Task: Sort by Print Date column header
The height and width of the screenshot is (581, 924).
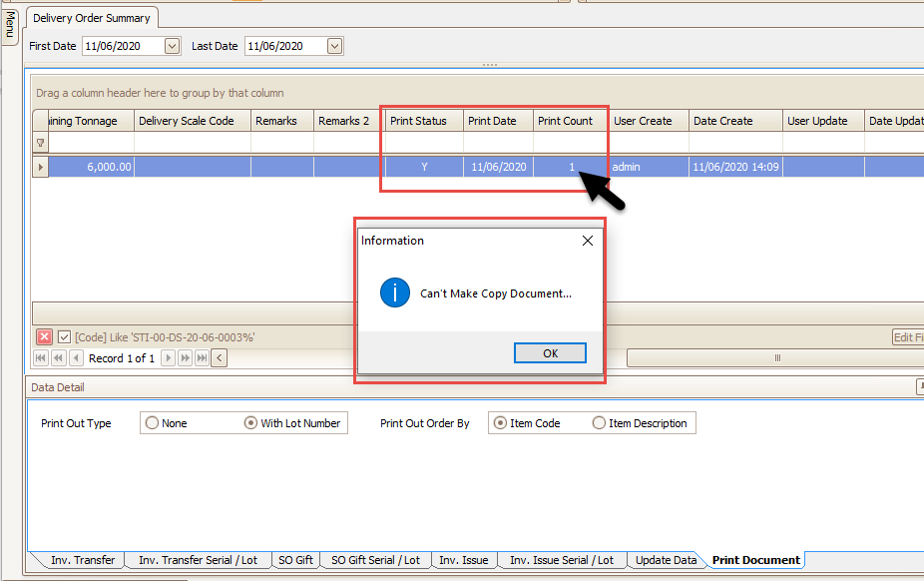Action: point(498,121)
